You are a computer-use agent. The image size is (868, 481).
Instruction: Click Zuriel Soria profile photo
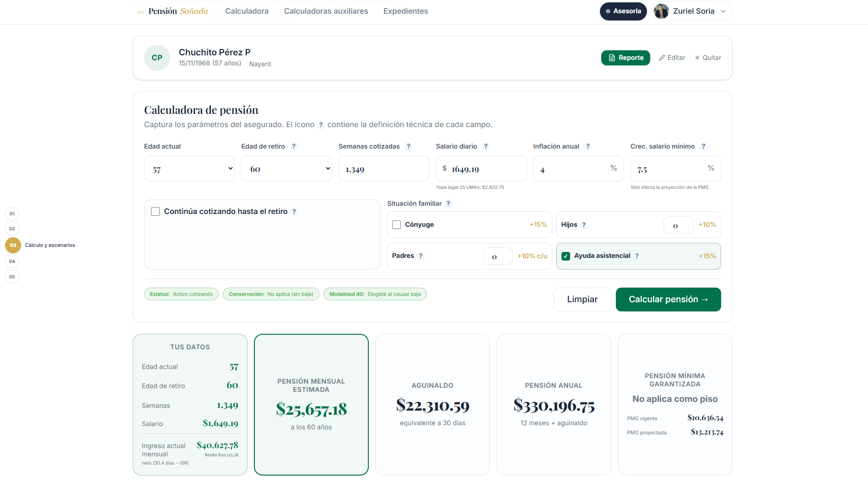point(661,11)
